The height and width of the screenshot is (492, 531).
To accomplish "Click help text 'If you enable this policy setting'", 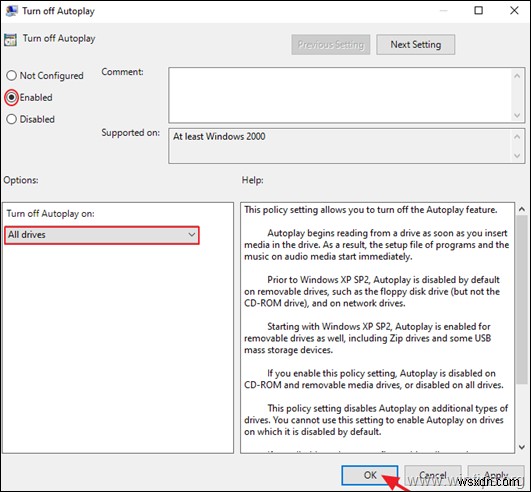I will coord(332,373).
